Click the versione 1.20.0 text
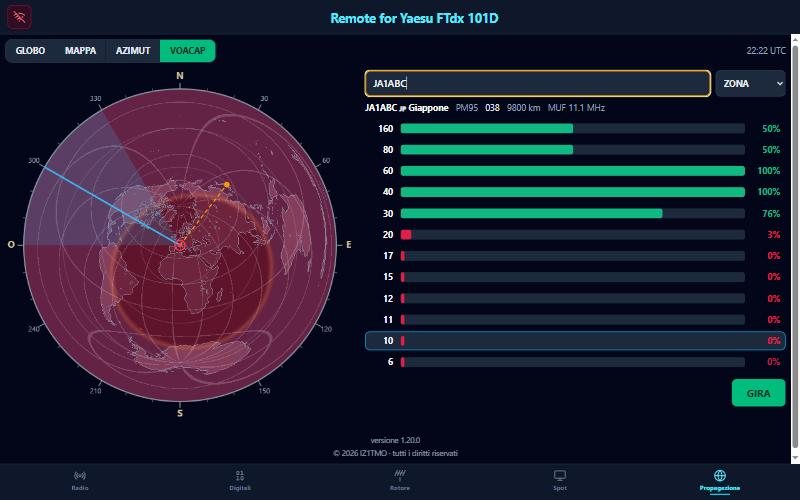 tap(395, 440)
